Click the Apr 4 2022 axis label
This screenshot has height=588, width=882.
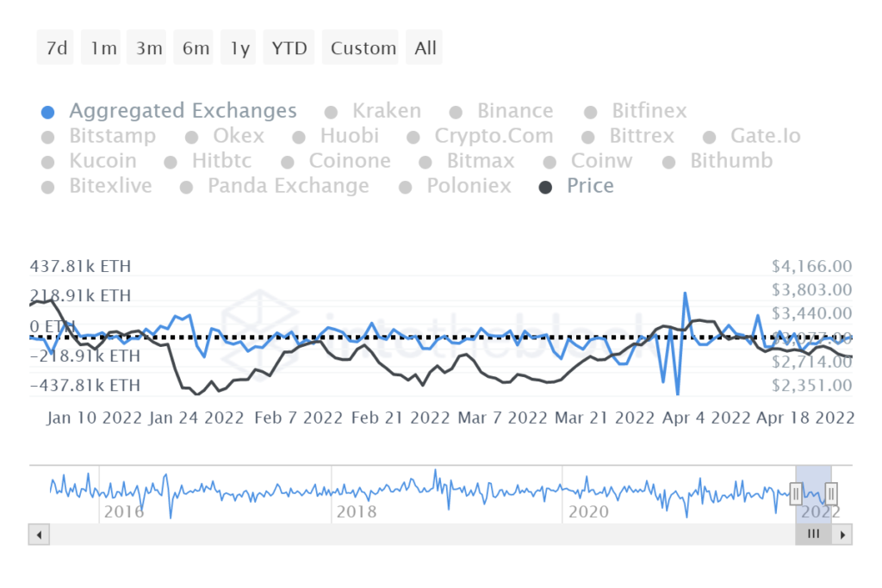click(x=706, y=418)
